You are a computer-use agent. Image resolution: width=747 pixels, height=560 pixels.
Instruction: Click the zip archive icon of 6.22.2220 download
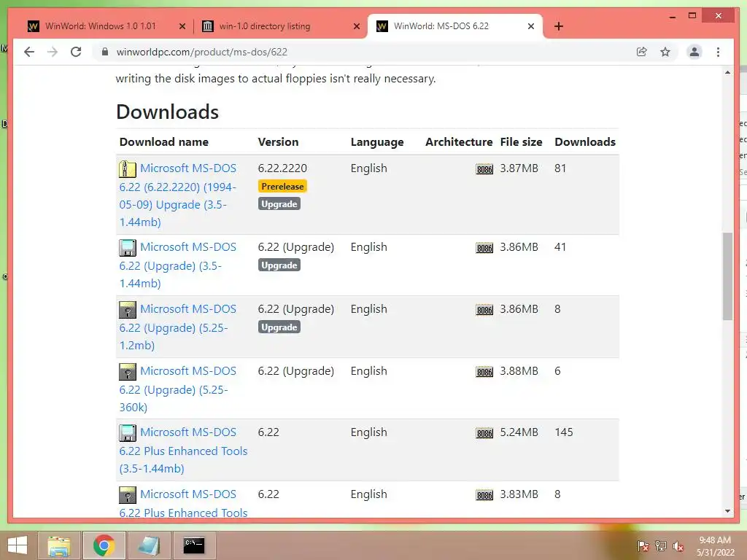tap(127, 169)
